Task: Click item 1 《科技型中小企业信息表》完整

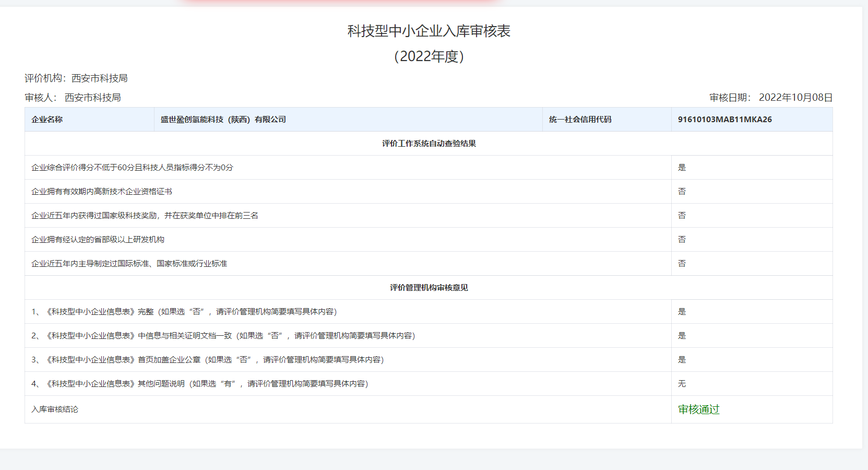Action: (x=184, y=312)
